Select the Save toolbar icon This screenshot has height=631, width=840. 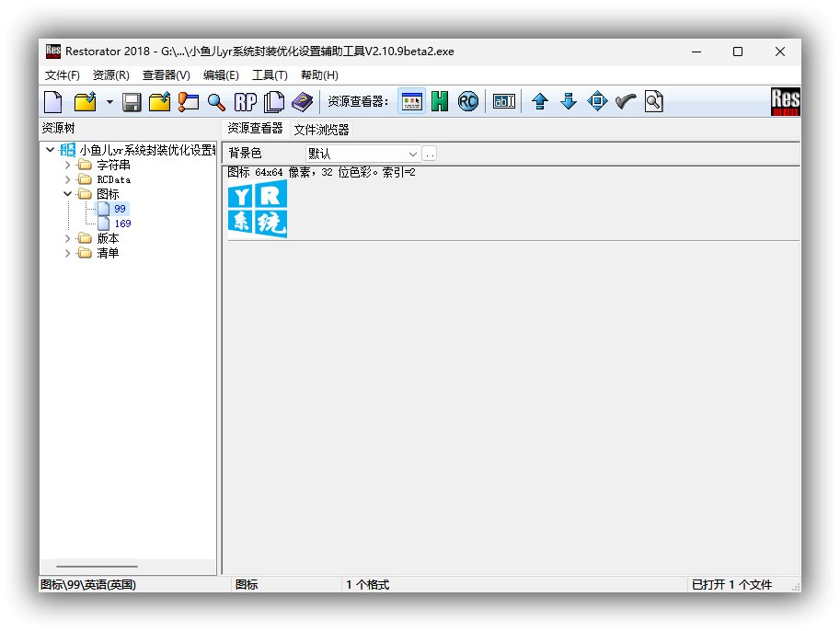point(132,101)
